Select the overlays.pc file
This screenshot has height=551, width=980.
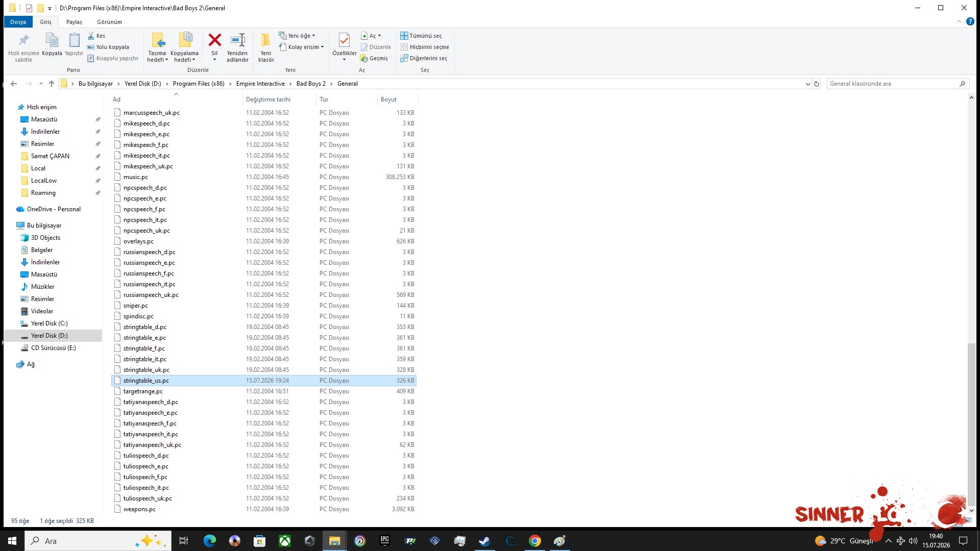(x=264, y=241)
